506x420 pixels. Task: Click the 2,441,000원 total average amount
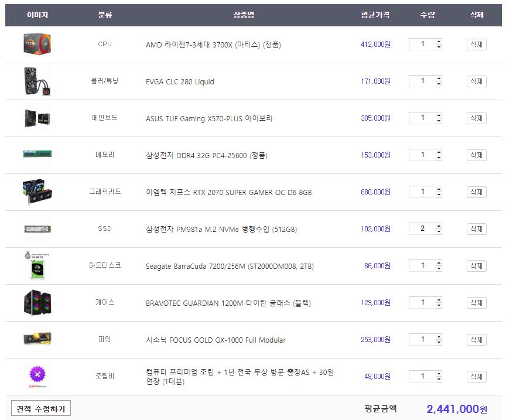(457, 409)
